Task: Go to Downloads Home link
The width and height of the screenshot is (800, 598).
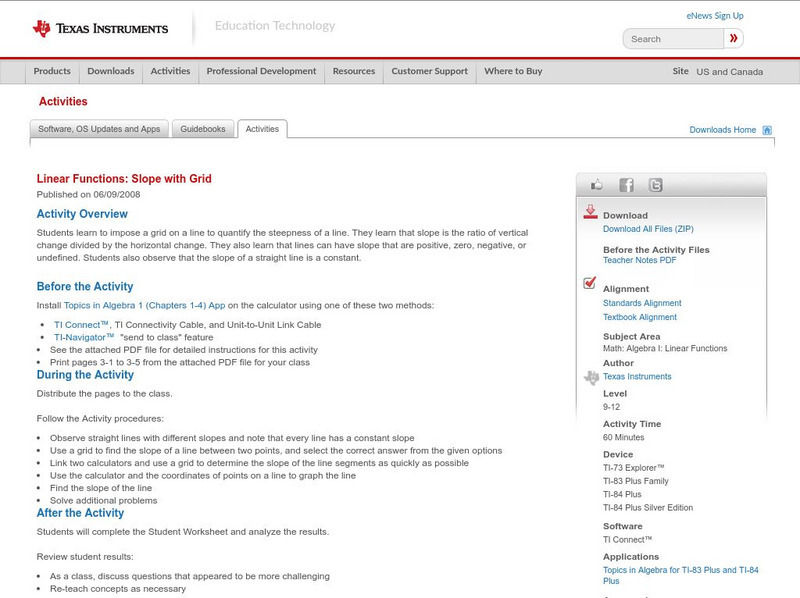Action: click(722, 130)
